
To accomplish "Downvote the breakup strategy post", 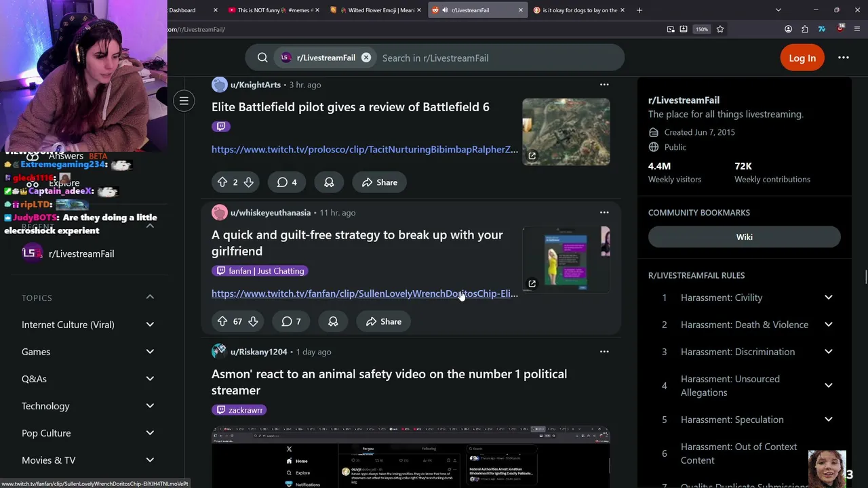I will (253, 321).
